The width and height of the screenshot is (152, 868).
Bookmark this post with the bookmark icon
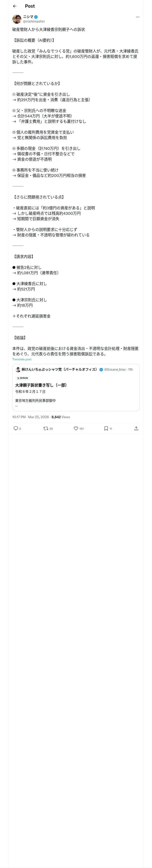pyautogui.click(x=106, y=428)
